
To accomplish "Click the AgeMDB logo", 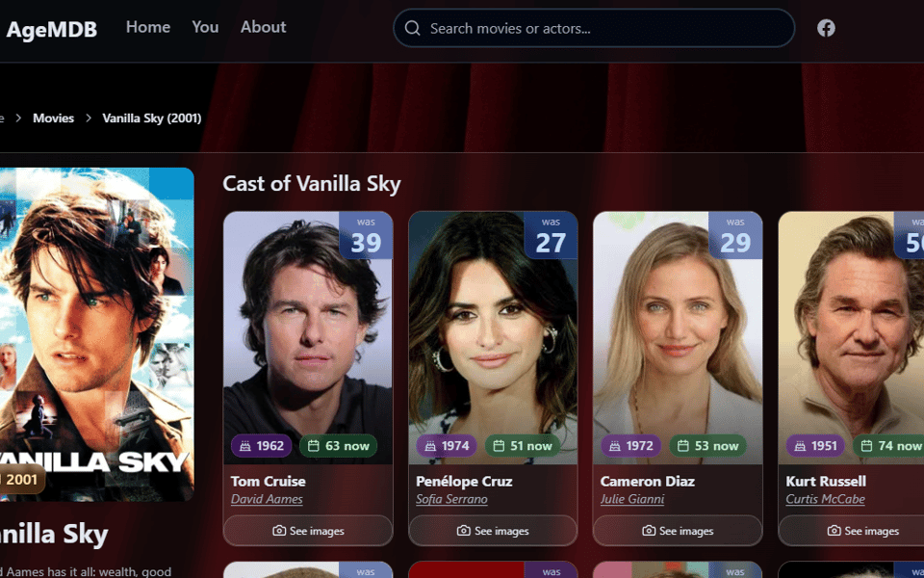I will click(x=51, y=29).
